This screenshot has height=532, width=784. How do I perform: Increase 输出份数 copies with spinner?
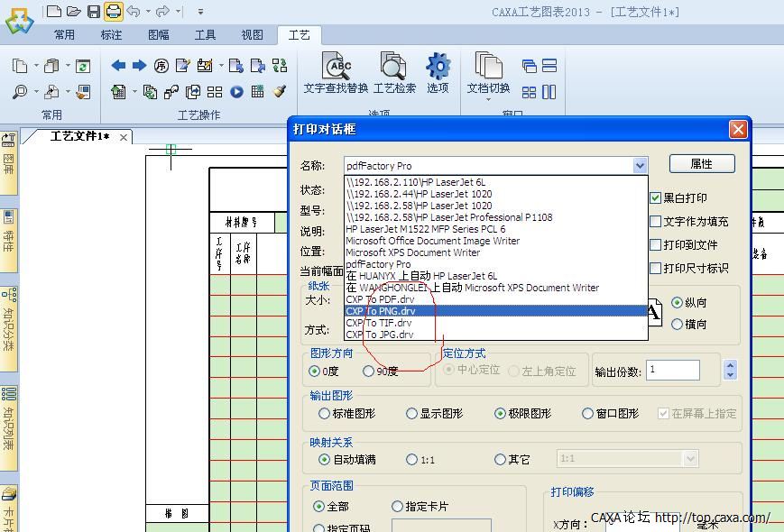pyautogui.click(x=731, y=365)
